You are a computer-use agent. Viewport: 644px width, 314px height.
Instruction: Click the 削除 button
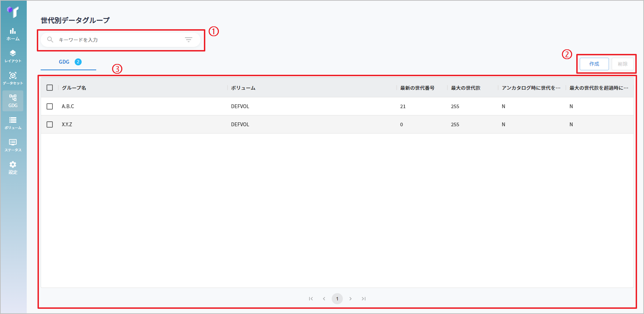click(x=623, y=64)
